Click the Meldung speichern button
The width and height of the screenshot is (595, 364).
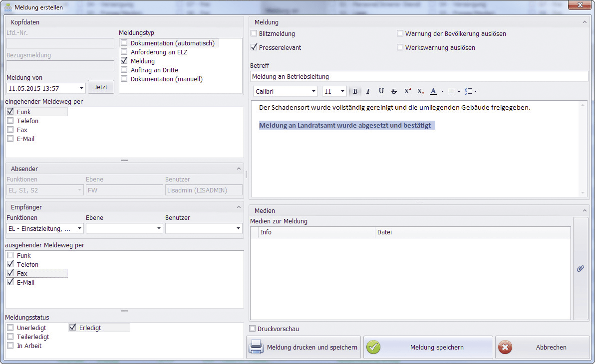coord(428,348)
